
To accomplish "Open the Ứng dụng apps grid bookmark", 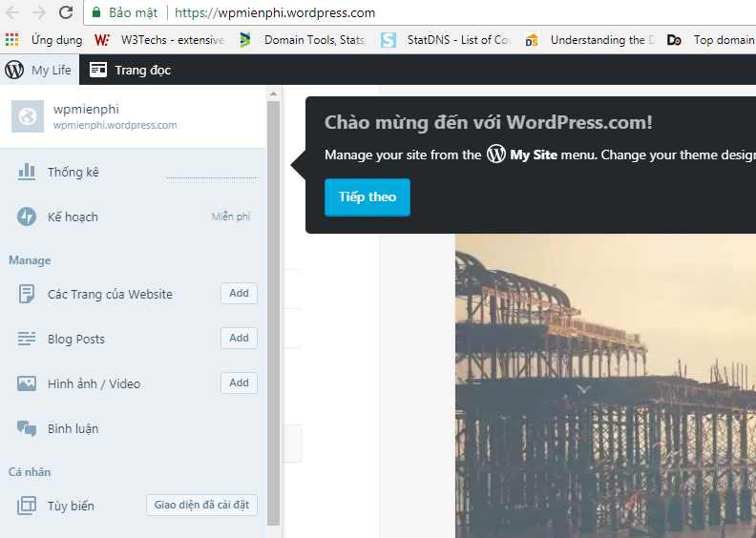I will (12, 39).
